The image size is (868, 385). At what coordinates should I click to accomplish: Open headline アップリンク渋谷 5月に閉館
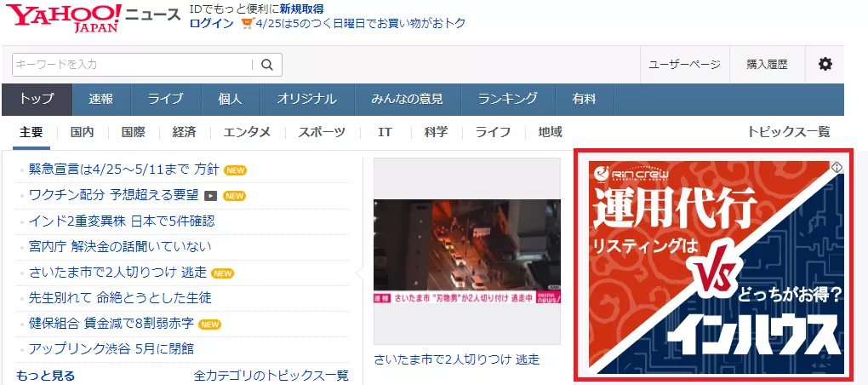click(111, 349)
